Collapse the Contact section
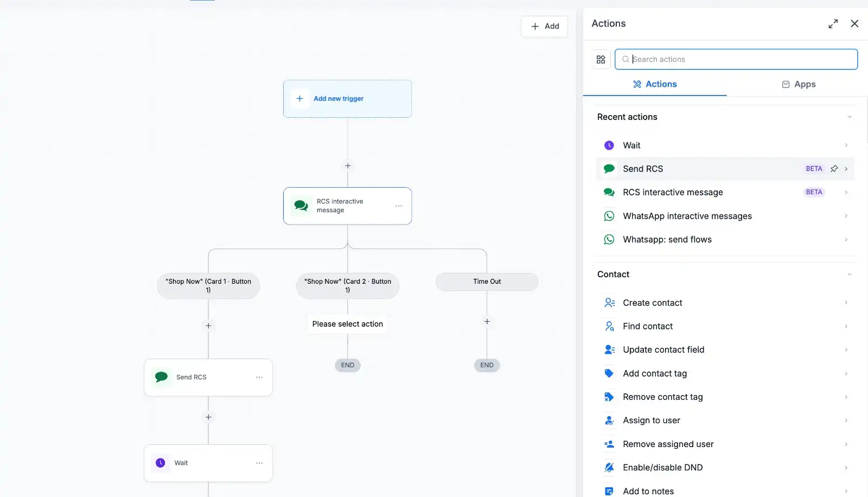 tap(850, 274)
